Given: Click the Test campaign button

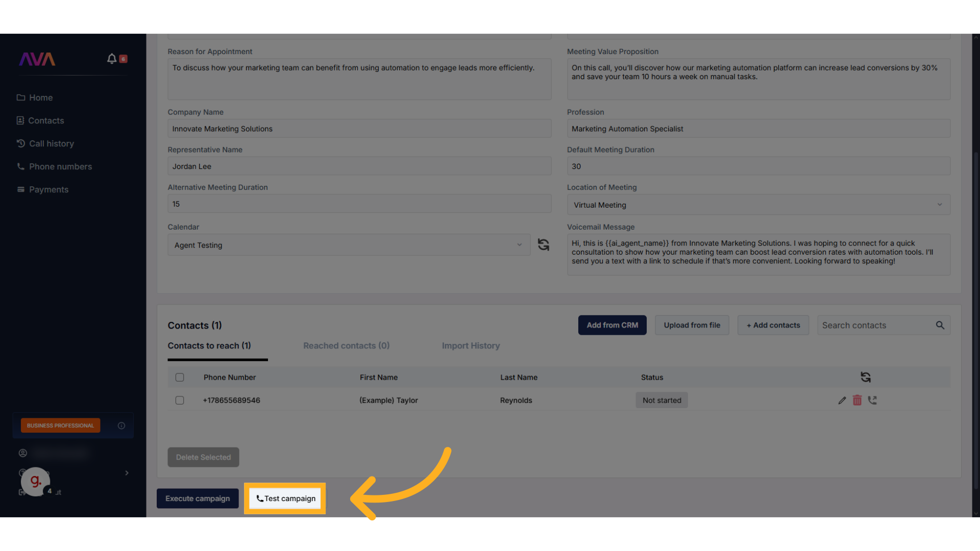Looking at the screenshot, I should pyautogui.click(x=285, y=498).
